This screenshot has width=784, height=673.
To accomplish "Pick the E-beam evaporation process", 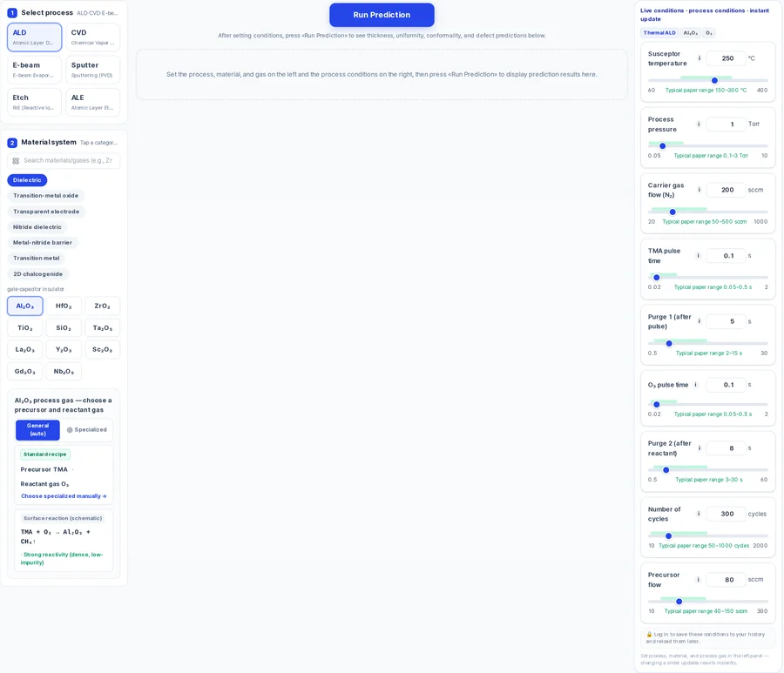I will point(35,70).
